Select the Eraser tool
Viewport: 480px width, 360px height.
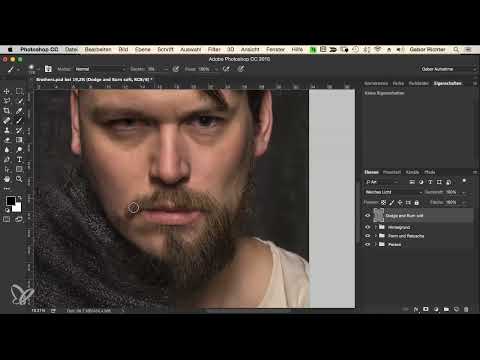7,140
